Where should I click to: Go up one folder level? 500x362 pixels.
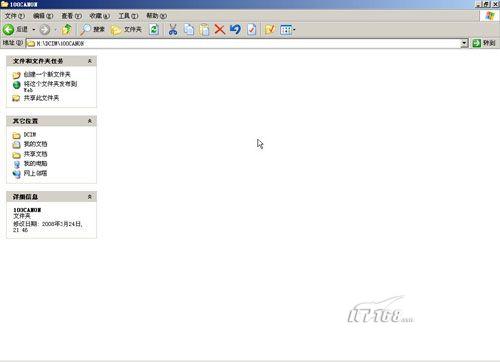click(67, 30)
